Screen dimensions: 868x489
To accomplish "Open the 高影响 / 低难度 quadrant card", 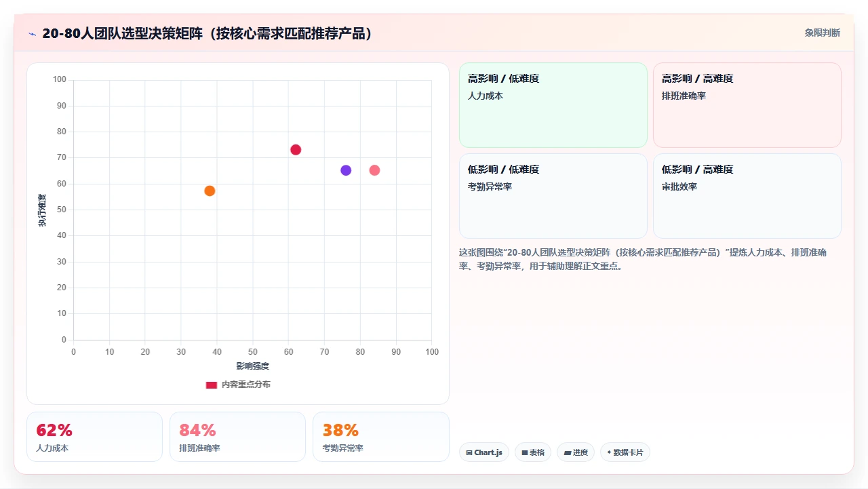I will [553, 105].
